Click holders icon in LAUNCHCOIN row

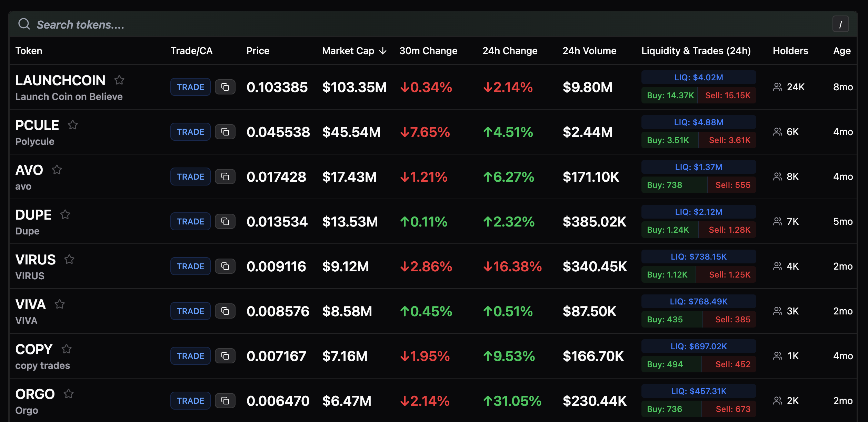[777, 87]
